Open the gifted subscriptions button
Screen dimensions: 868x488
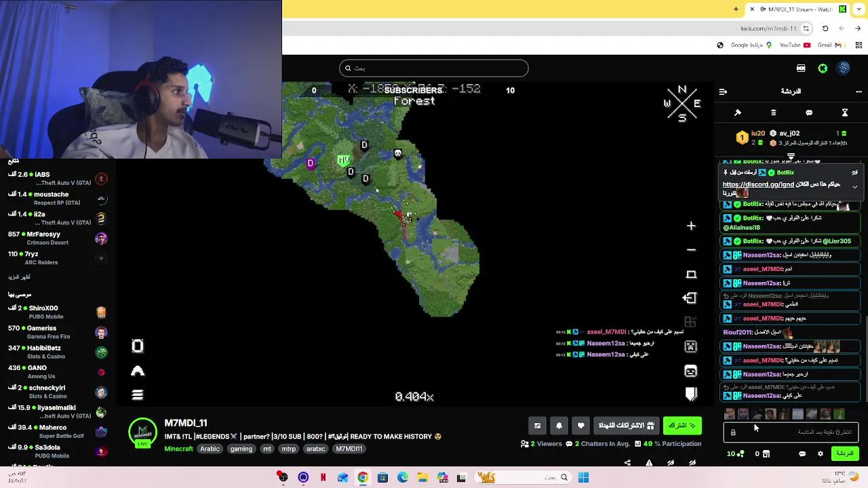626,426
